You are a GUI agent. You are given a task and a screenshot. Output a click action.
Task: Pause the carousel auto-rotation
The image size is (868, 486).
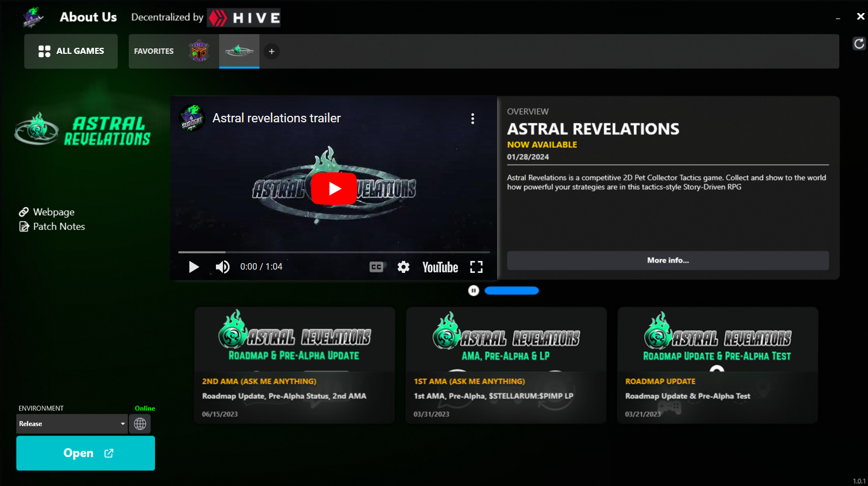click(x=474, y=291)
